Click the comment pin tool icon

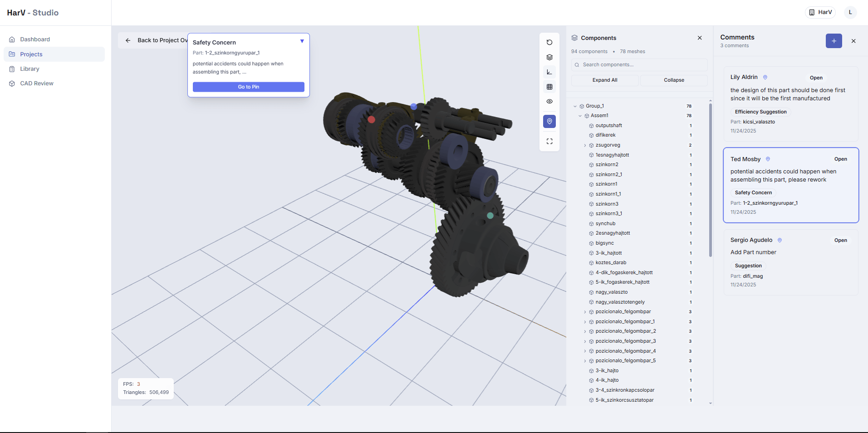coord(549,121)
